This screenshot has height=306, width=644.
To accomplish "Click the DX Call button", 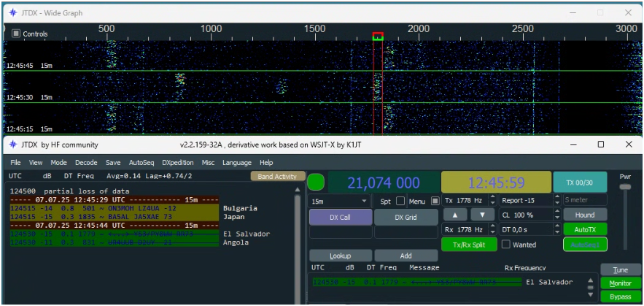I will 341,217.
